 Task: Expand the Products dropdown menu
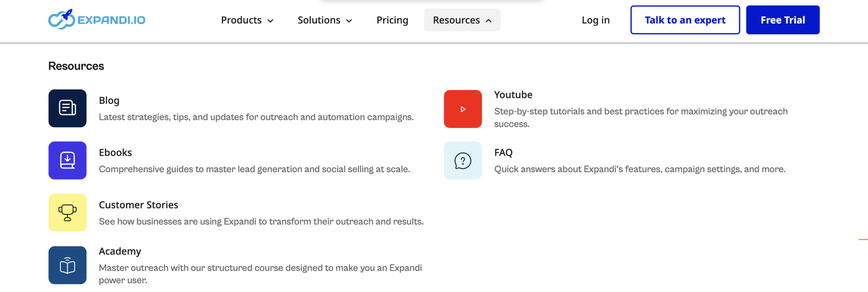point(247,20)
